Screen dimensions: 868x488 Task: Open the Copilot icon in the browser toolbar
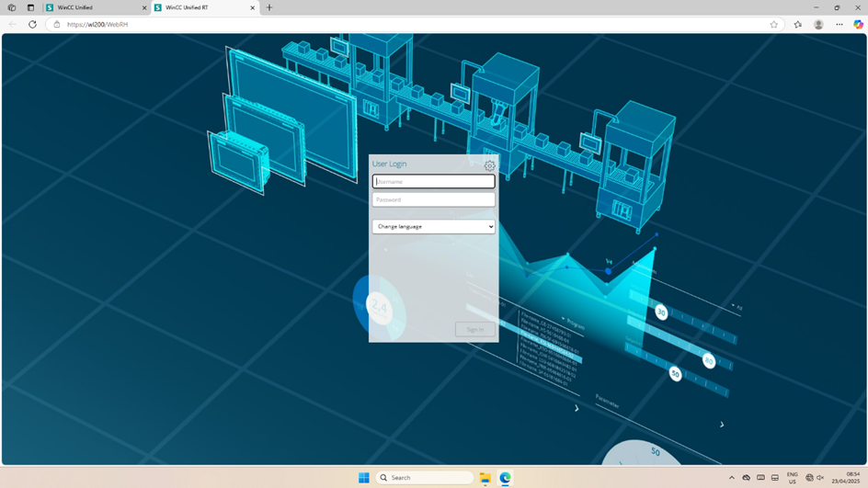click(858, 25)
